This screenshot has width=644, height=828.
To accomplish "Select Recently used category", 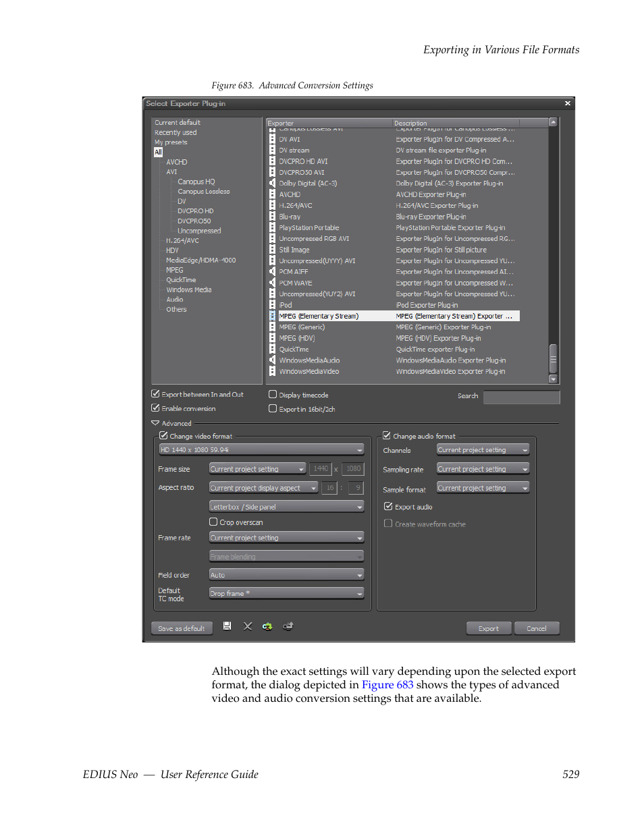I will 176,133.
